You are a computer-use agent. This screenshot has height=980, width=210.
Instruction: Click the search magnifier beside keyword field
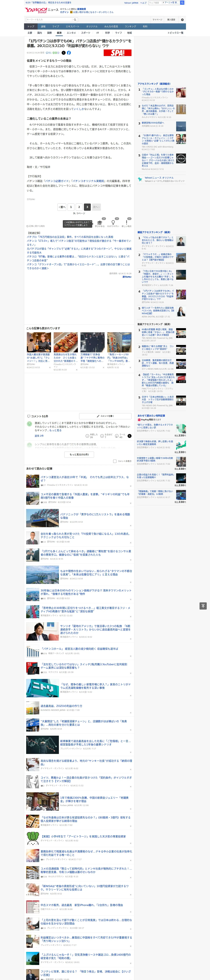click(75, 19)
